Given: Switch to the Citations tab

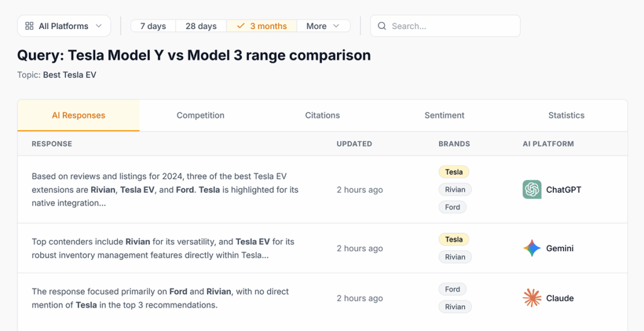Looking at the screenshot, I should 323,116.
